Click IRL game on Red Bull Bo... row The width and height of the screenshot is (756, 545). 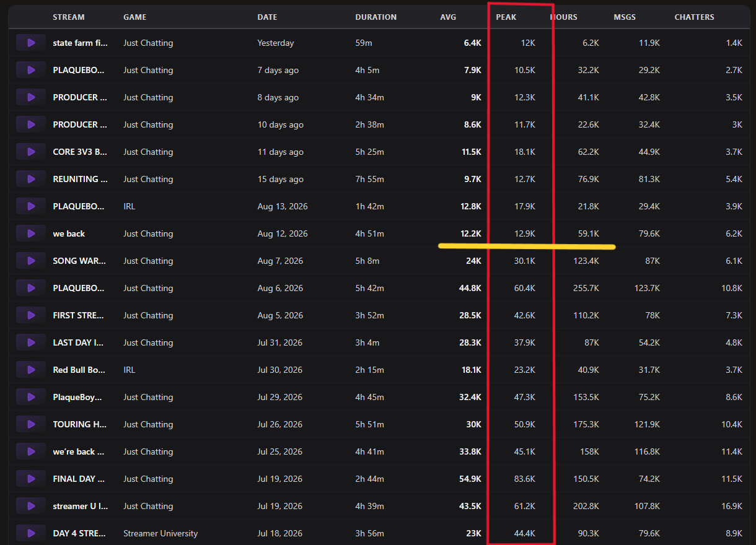pyautogui.click(x=129, y=370)
